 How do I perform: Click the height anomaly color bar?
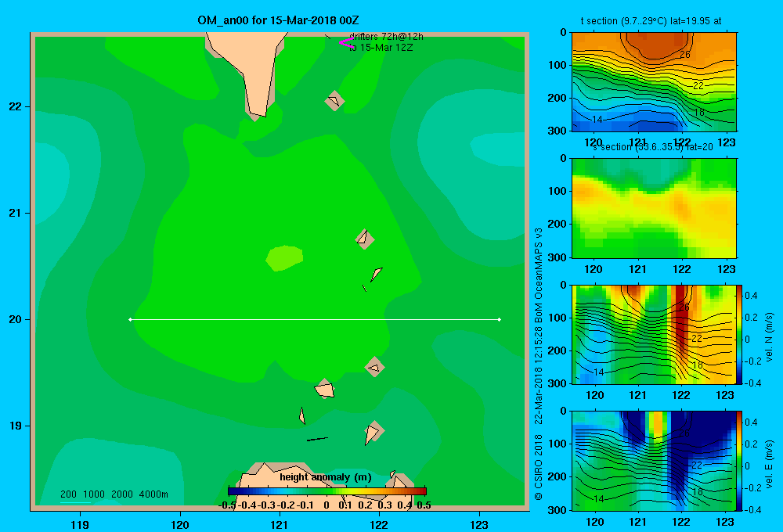click(327, 491)
